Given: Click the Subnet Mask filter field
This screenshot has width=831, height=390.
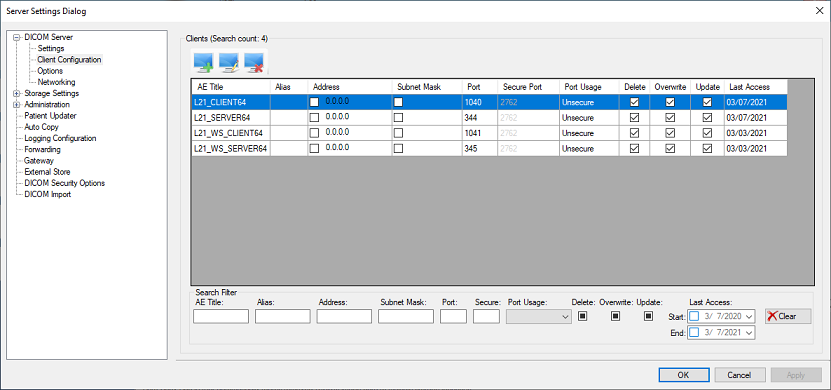Looking at the screenshot, I should pyautogui.click(x=405, y=316).
